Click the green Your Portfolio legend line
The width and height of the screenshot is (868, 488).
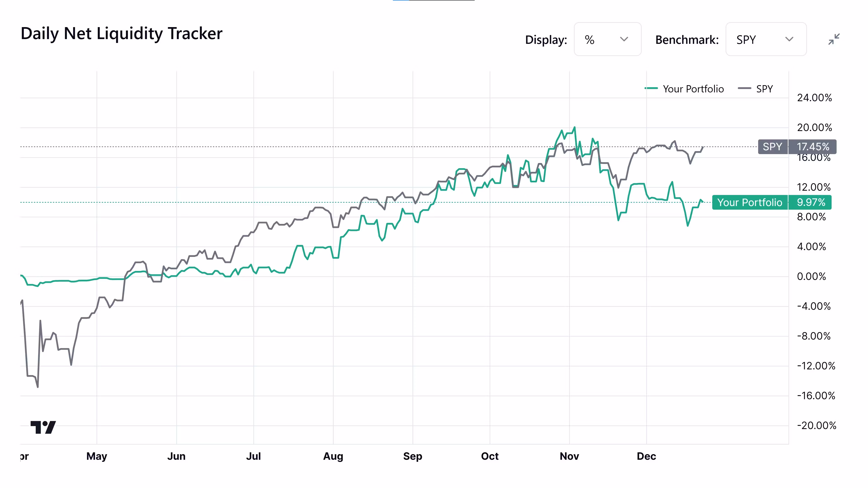pos(651,89)
